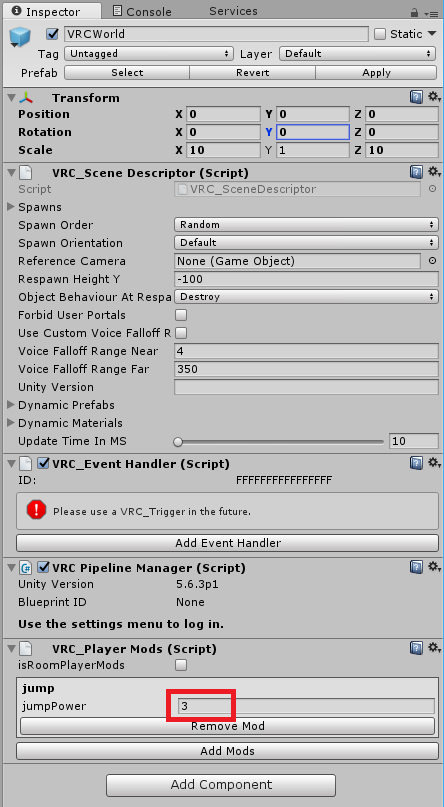Screen dimensions: 444x807
Task: Open VRC_Player Mods help reference icon
Action: [416, 648]
